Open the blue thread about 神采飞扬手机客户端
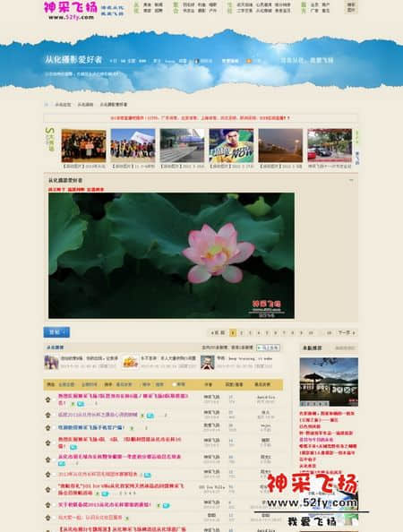 coord(91,427)
